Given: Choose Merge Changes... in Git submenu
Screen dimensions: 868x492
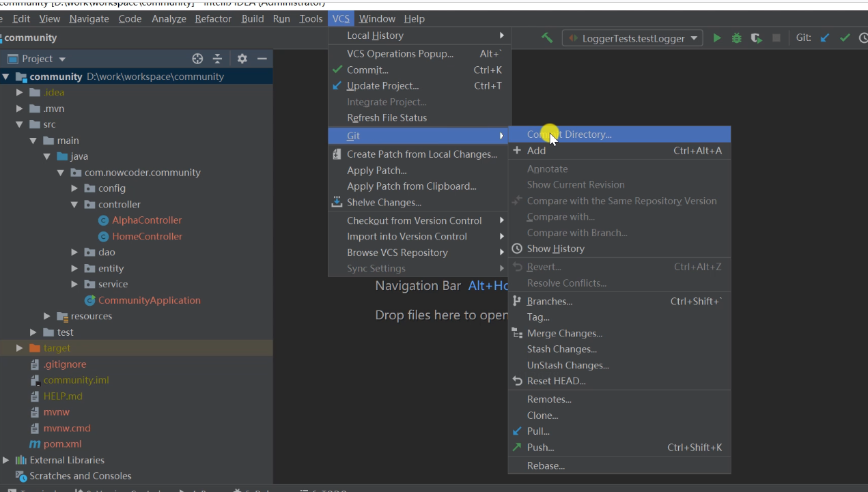Looking at the screenshot, I should pos(619,333).
